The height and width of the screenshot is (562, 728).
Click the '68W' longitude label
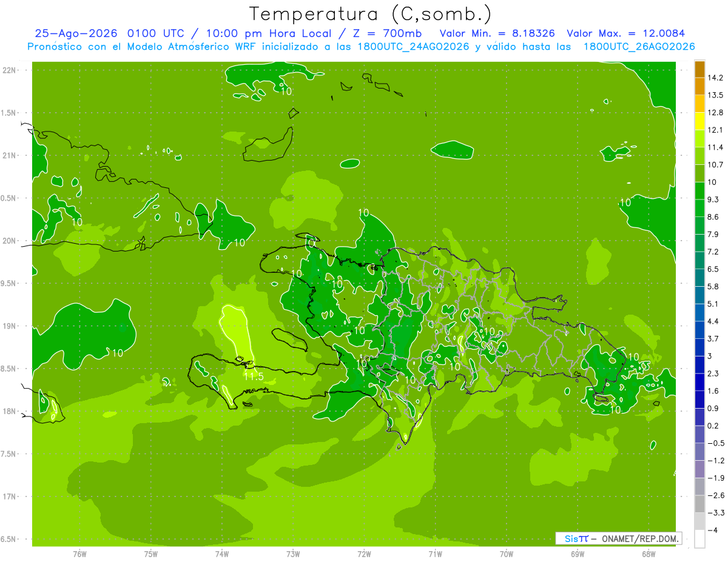pos(649,554)
